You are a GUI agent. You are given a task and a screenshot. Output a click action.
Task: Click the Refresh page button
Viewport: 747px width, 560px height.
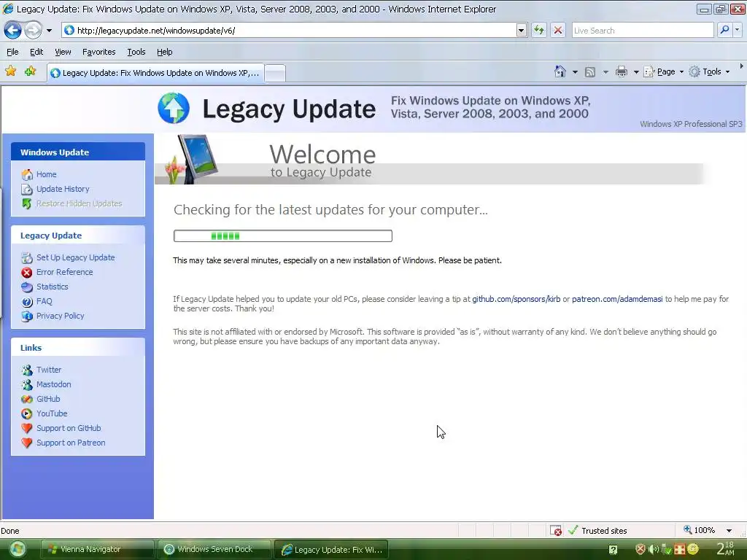[539, 31]
